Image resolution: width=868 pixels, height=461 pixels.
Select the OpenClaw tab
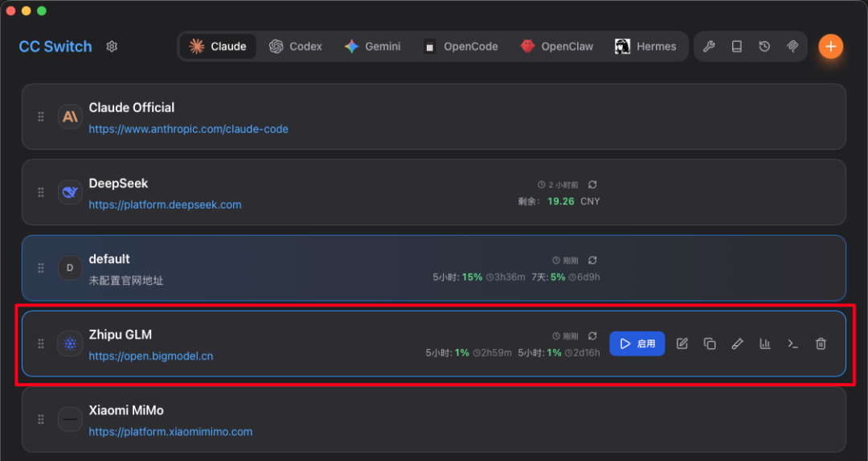pos(556,47)
